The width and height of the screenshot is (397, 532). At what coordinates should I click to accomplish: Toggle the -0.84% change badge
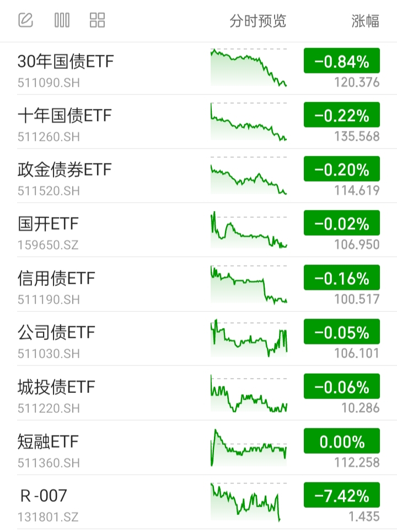[x=342, y=61]
